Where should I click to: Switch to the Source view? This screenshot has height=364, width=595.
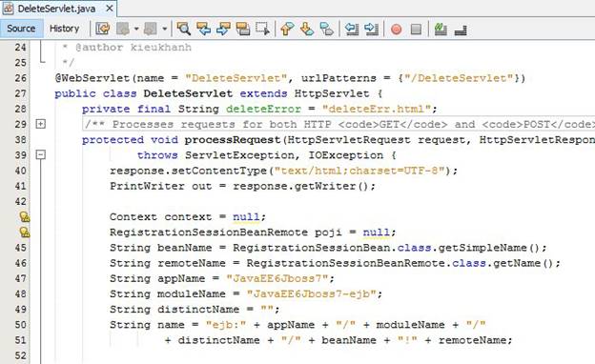pyautogui.click(x=21, y=29)
